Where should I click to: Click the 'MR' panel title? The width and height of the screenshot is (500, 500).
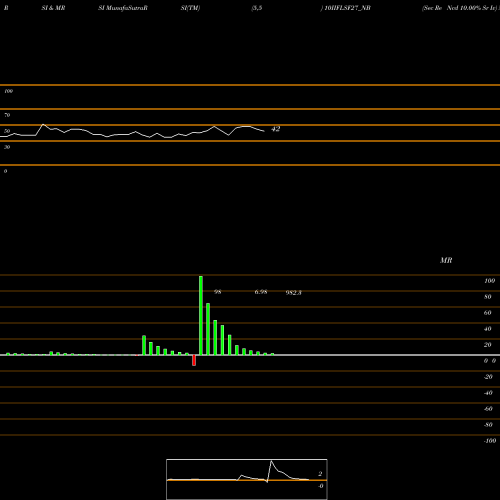tap(446, 260)
